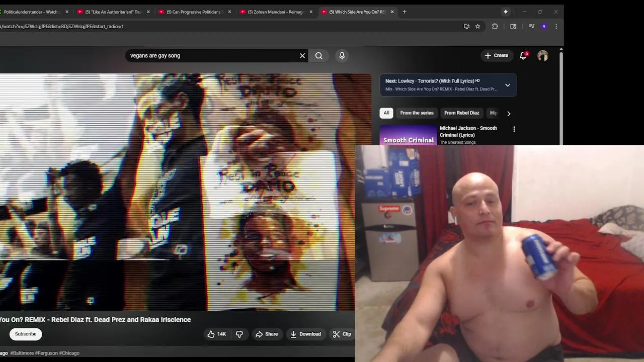
Task: Share the video
Action: [x=267, y=334]
